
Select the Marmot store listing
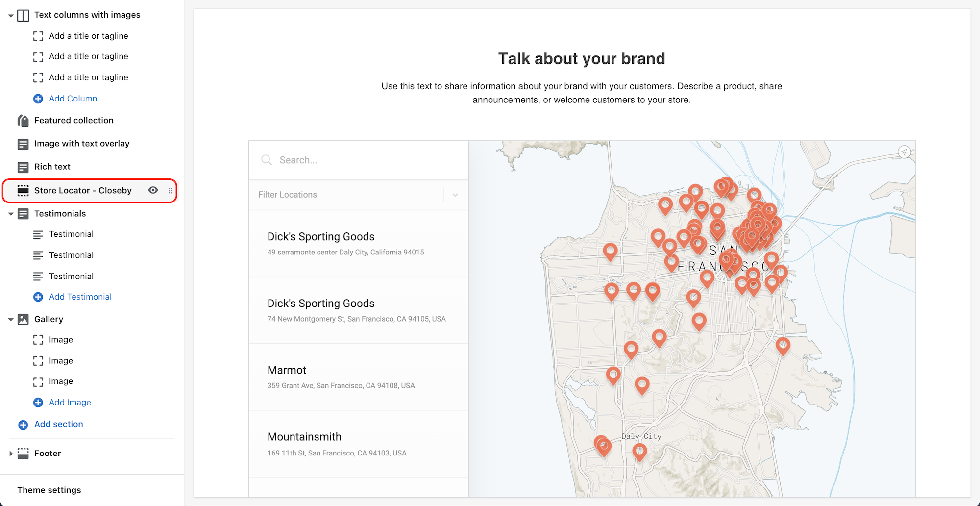point(359,377)
